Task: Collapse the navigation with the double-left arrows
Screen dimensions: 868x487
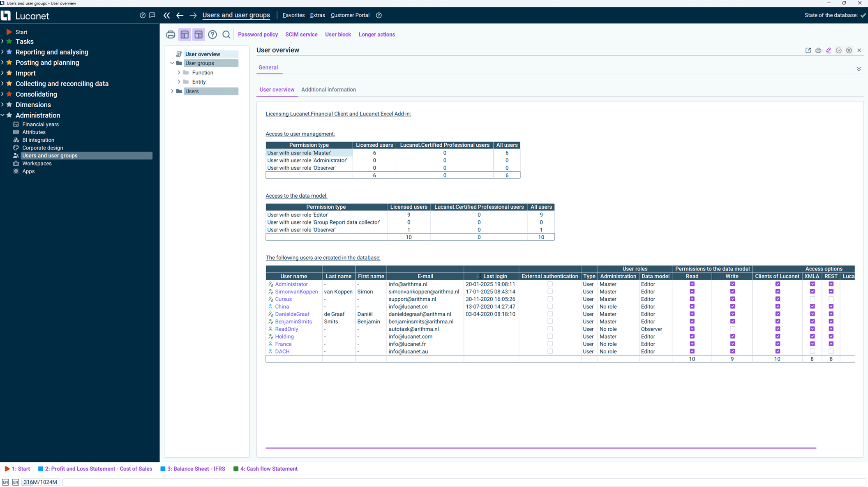Action: (166, 15)
